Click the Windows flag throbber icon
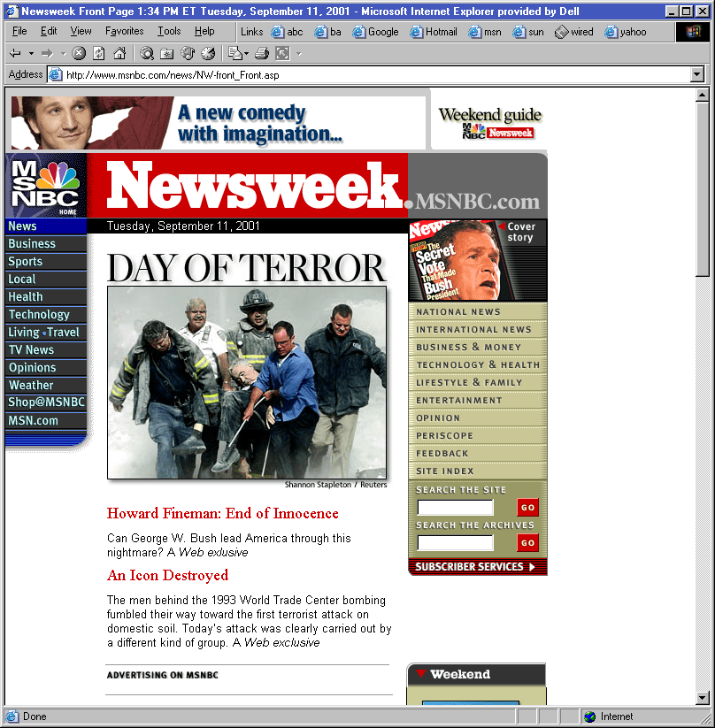The height and width of the screenshot is (728, 715). (x=692, y=32)
